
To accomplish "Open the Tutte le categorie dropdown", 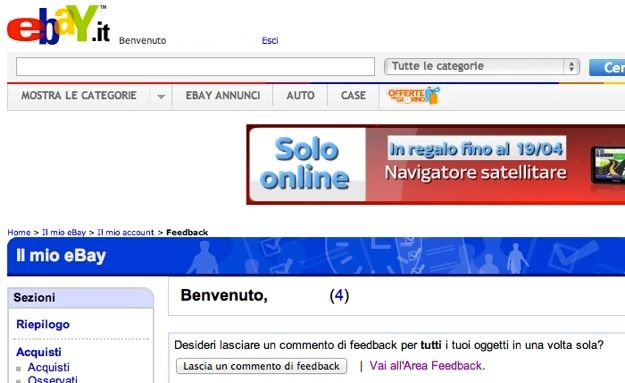I will coord(482,67).
